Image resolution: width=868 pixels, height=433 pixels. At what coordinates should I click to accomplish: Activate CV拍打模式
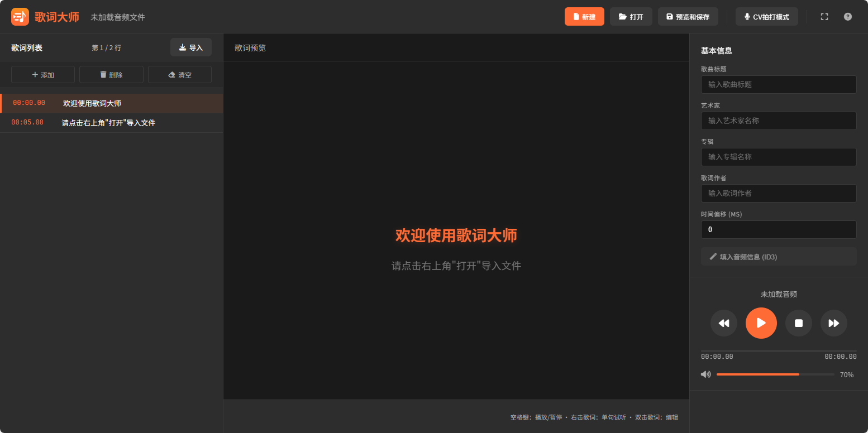(x=767, y=17)
